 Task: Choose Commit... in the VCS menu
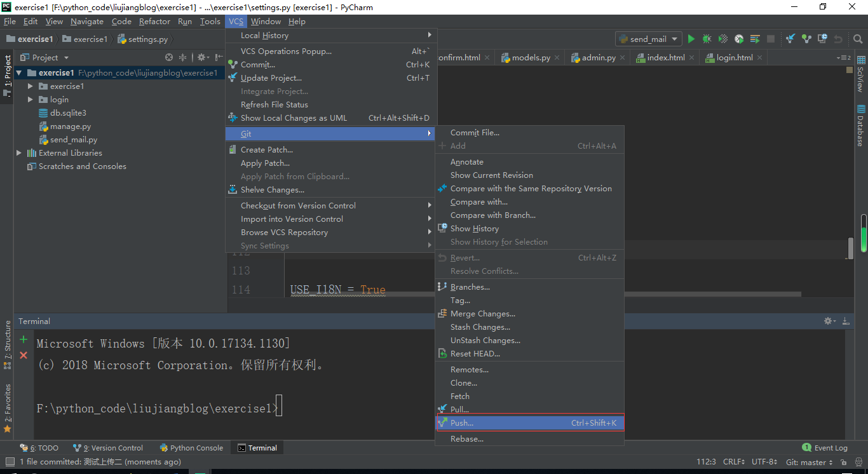[x=331, y=65]
